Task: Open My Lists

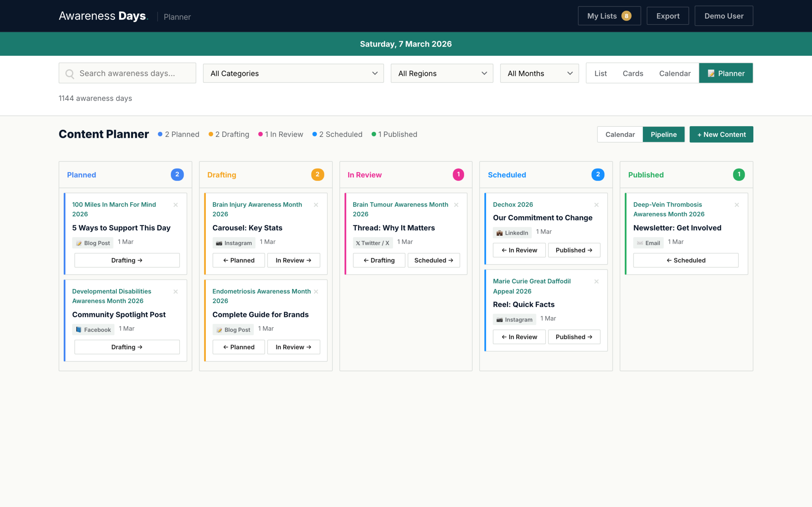Action: click(x=609, y=16)
